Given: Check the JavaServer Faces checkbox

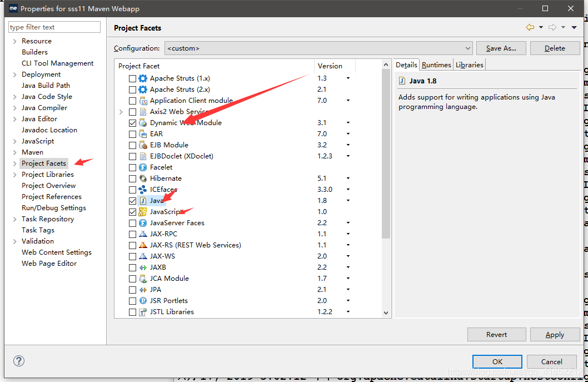Looking at the screenshot, I should coord(132,224).
